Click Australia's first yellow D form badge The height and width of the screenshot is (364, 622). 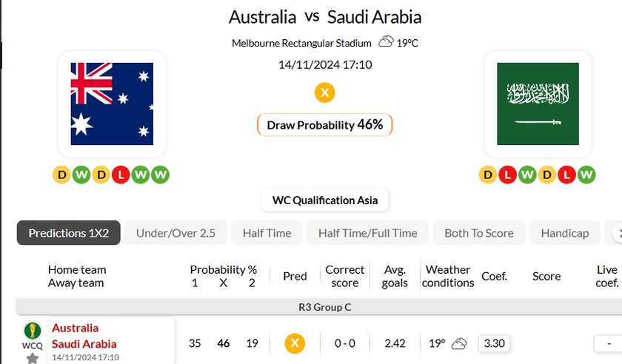[x=61, y=175]
